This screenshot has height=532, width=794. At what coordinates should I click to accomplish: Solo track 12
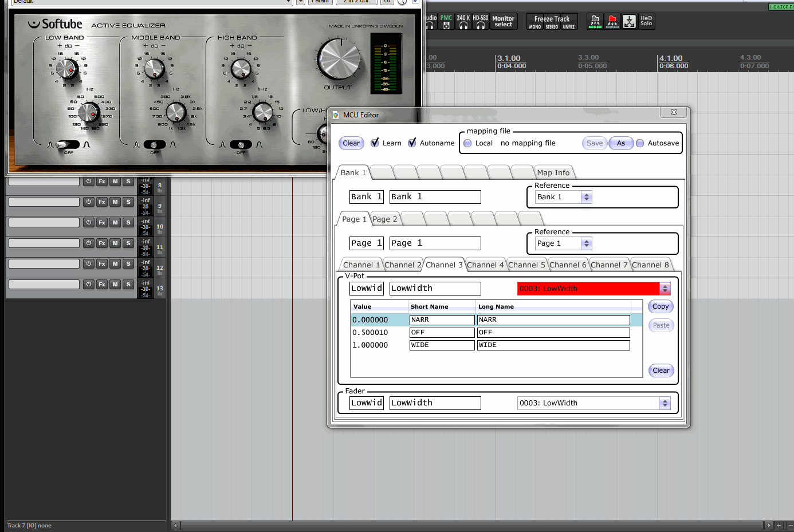[128, 264]
